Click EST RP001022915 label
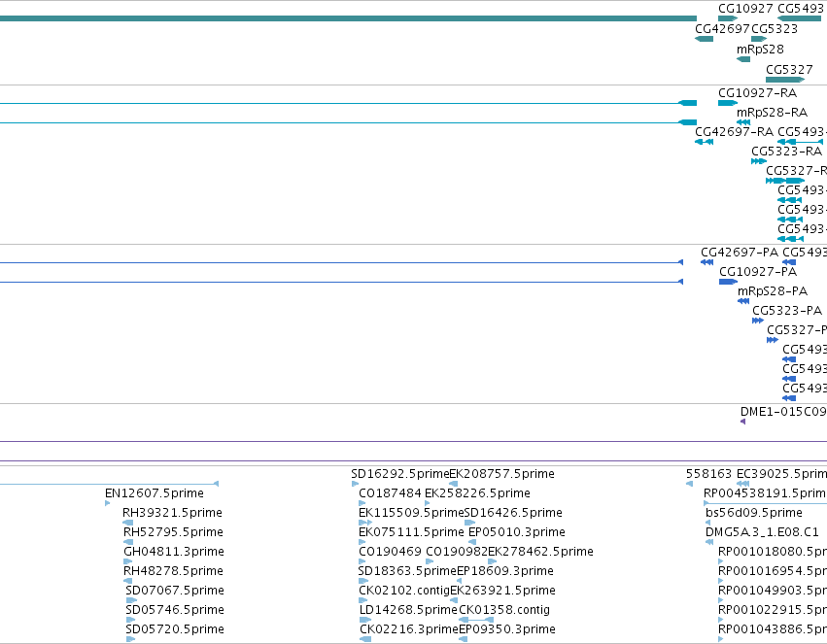Viewport: 827px width, 644px height. click(x=773, y=610)
